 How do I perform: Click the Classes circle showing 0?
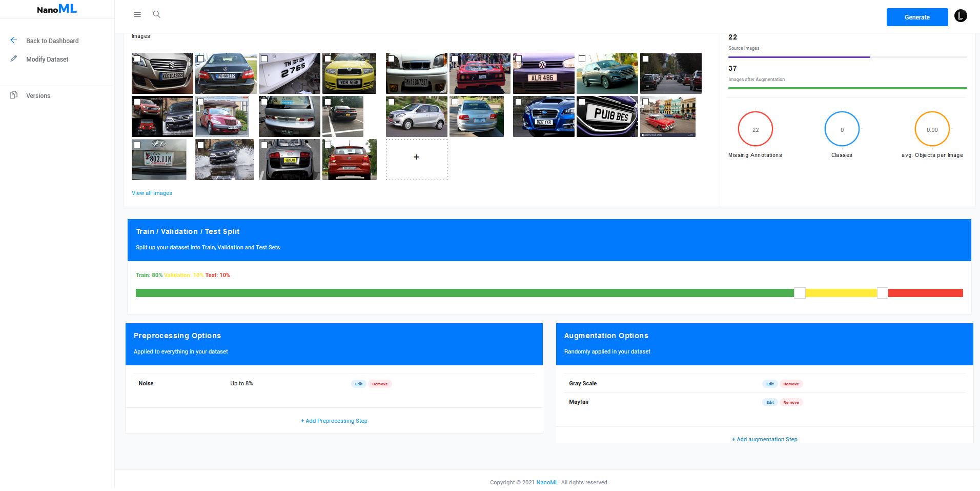842,129
